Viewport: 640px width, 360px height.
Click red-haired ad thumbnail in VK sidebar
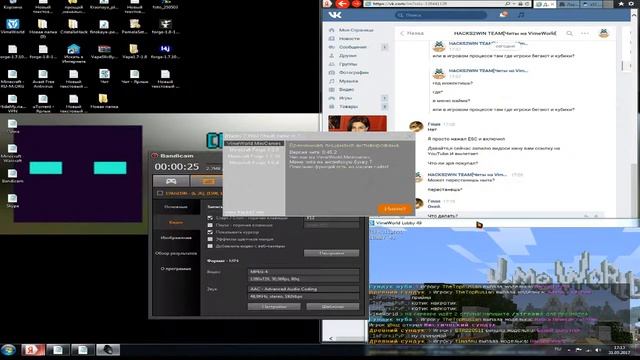(358, 123)
